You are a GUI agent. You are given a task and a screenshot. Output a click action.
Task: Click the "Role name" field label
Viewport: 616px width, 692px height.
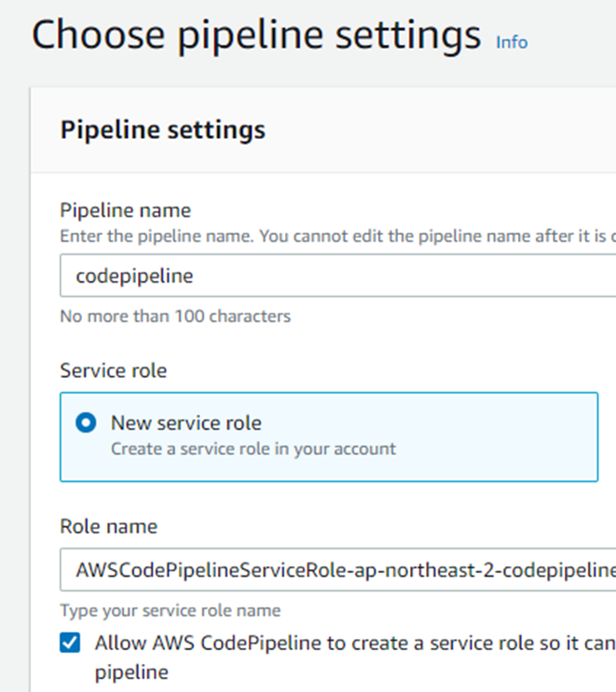coord(109,527)
